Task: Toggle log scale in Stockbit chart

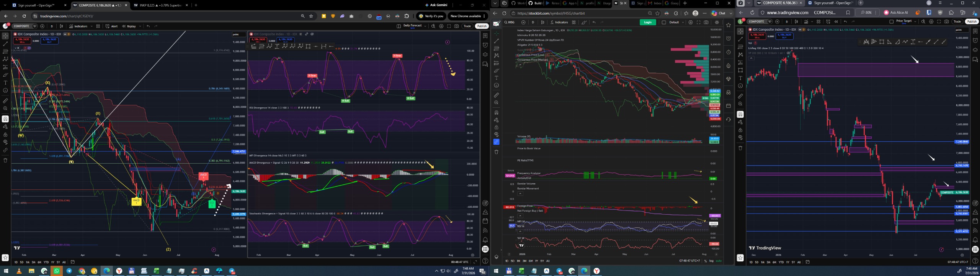Action: click(711, 261)
